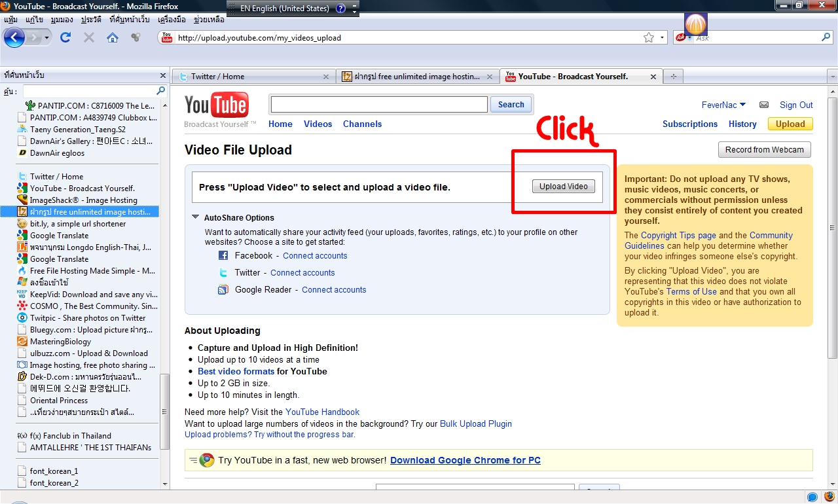Open the YouTube Videos nav link
The width and height of the screenshot is (838, 504).
318,124
